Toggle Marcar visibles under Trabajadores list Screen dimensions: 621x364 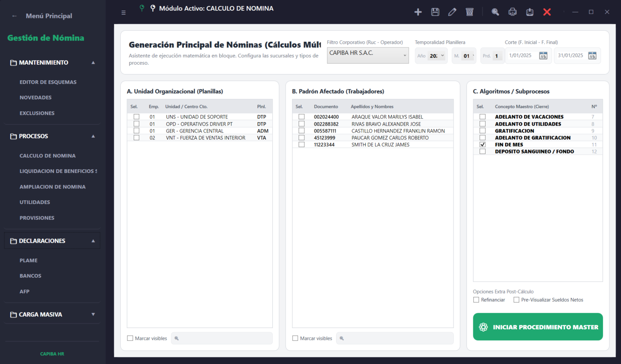tap(295, 338)
